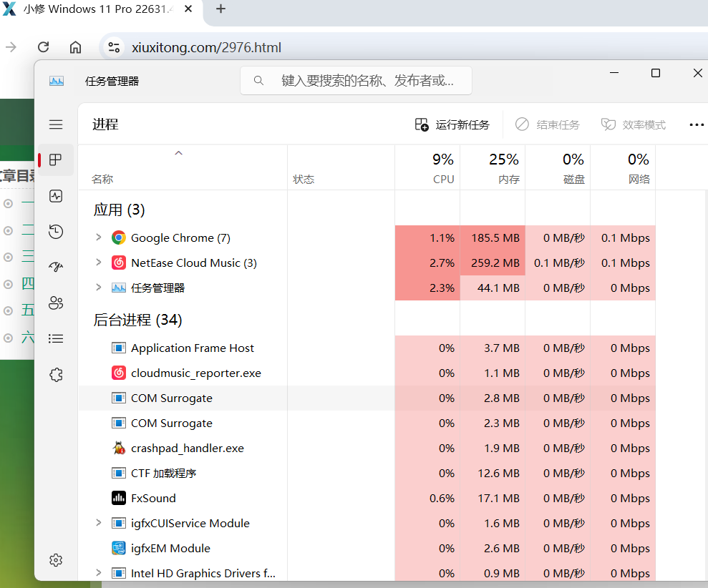Open Startup apps page in sidebar

(x=56, y=267)
